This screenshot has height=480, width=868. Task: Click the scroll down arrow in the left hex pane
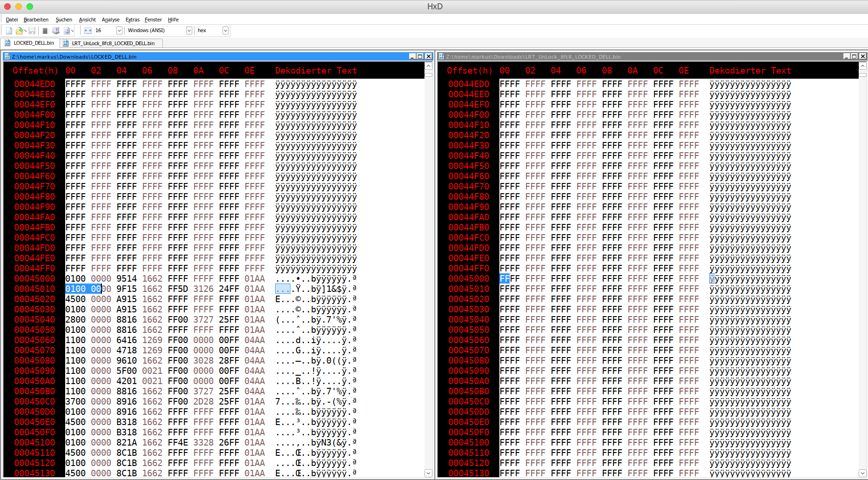[x=429, y=473]
